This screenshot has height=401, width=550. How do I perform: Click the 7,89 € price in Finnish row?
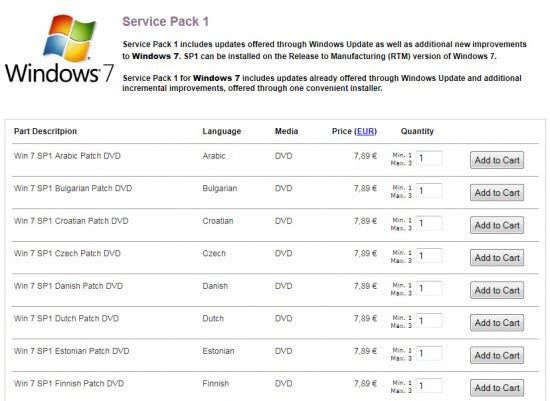point(365,383)
